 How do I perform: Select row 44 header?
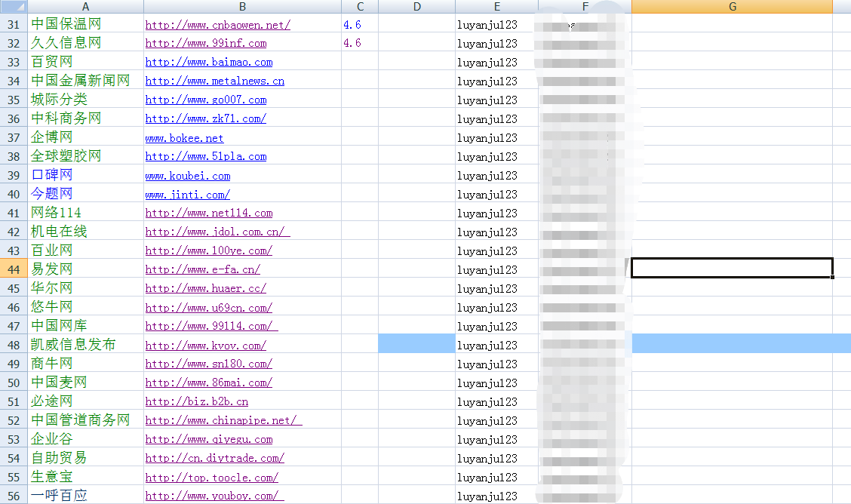click(x=14, y=269)
